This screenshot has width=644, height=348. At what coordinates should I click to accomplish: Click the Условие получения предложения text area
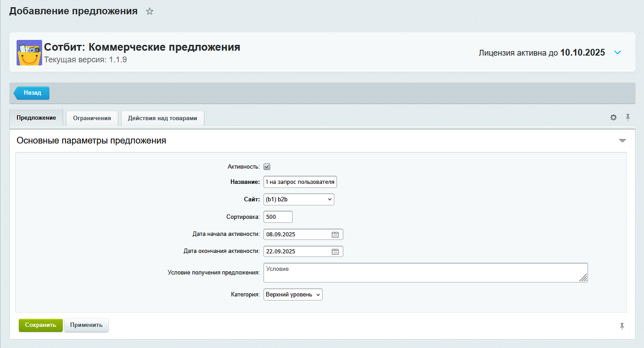pyautogui.click(x=425, y=272)
